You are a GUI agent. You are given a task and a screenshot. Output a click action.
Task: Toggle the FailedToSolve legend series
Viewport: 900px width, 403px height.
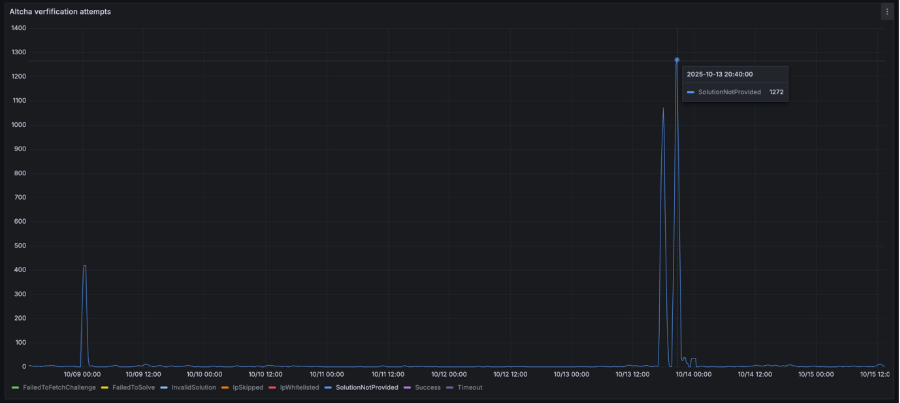pyautogui.click(x=135, y=387)
